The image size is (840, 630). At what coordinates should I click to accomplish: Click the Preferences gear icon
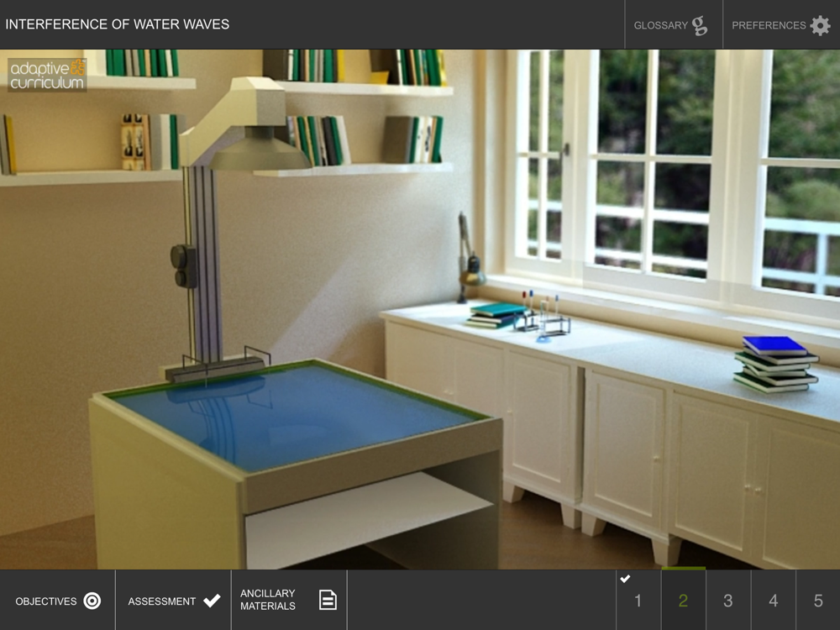(820, 25)
